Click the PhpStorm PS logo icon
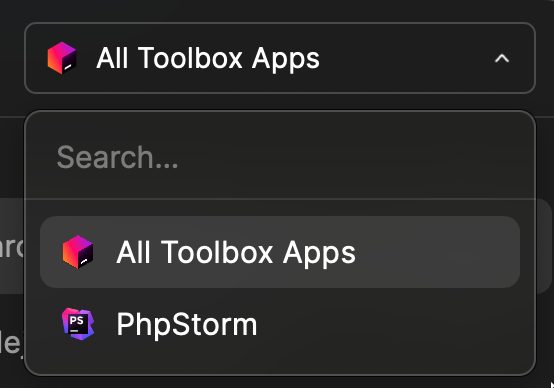The height and width of the screenshot is (388, 554). [x=78, y=324]
